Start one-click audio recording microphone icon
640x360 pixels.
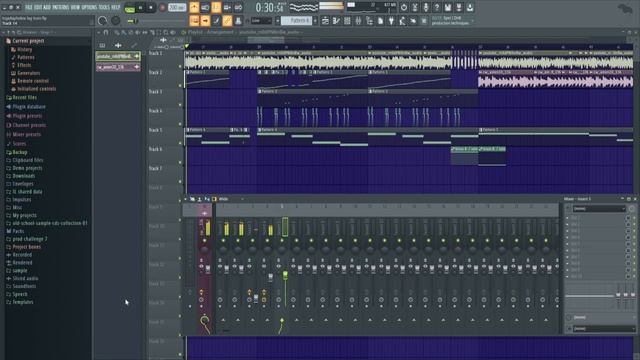[x=426, y=7]
